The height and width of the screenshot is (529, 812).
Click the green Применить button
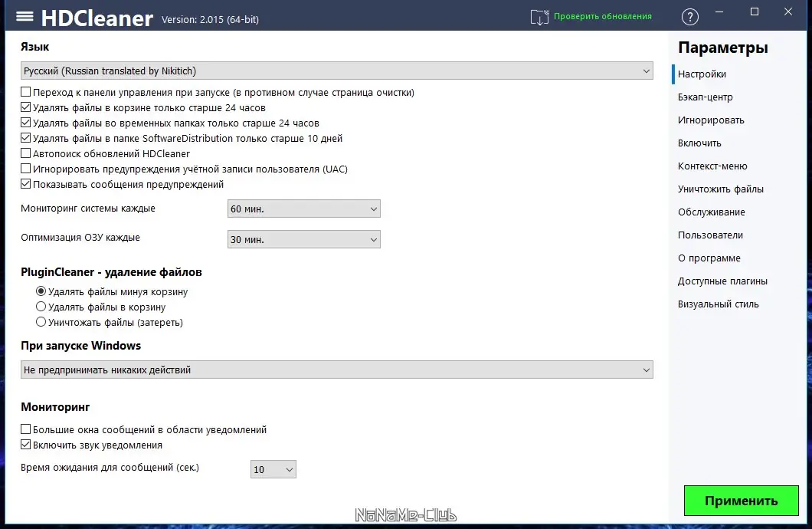tap(741, 501)
